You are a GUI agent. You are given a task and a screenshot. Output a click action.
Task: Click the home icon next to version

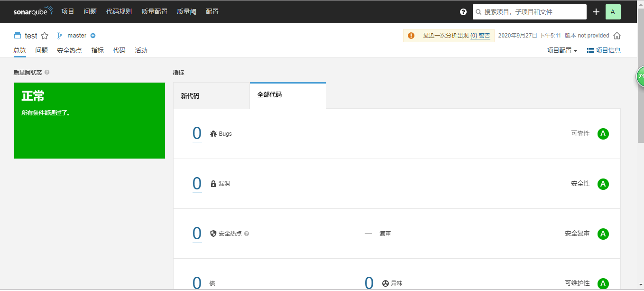click(x=616, y=36)
